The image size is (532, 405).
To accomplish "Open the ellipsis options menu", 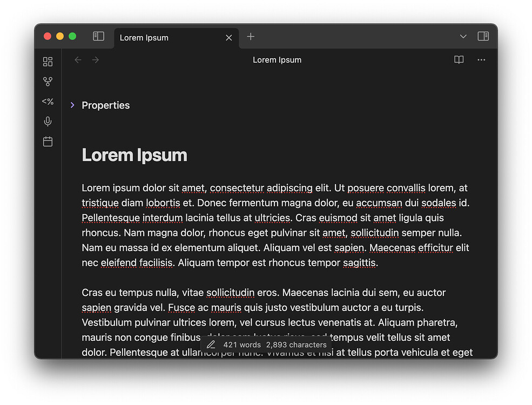I will 481,60.
